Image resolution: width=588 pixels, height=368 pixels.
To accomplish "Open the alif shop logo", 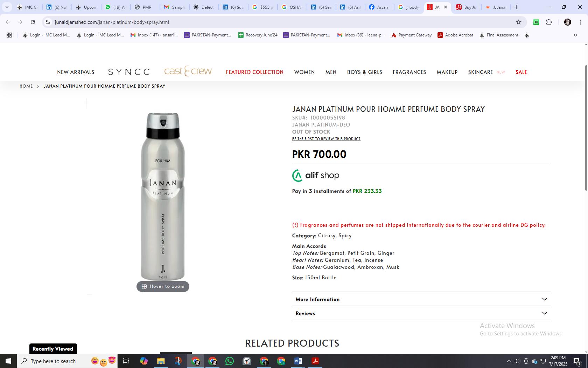I will 316,176.
